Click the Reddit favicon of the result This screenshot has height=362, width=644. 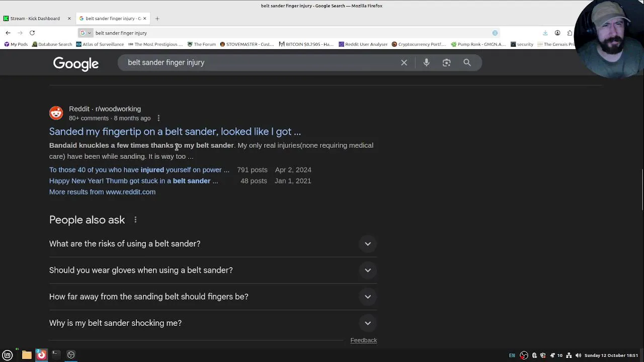pos(56,113)
